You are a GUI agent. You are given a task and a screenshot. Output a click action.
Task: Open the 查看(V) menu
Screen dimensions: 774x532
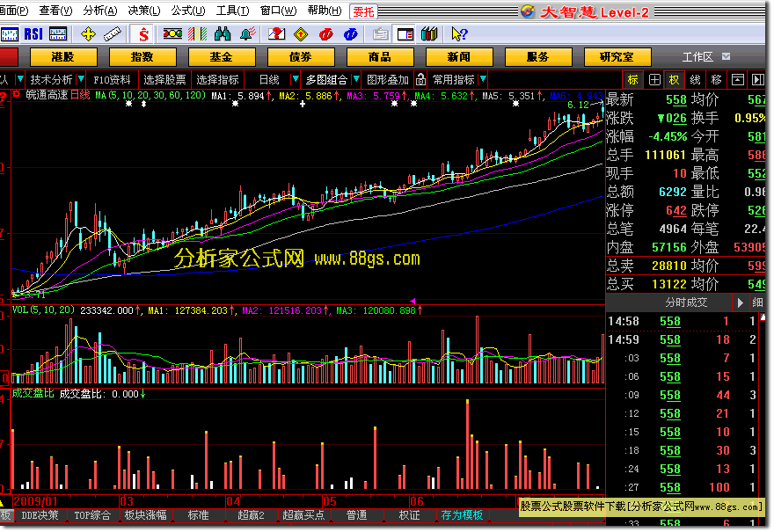point(55,11)
